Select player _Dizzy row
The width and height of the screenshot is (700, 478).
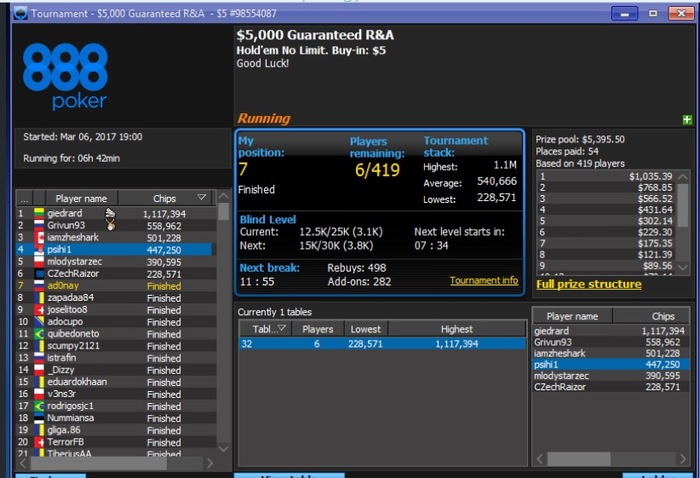(114, 370)
